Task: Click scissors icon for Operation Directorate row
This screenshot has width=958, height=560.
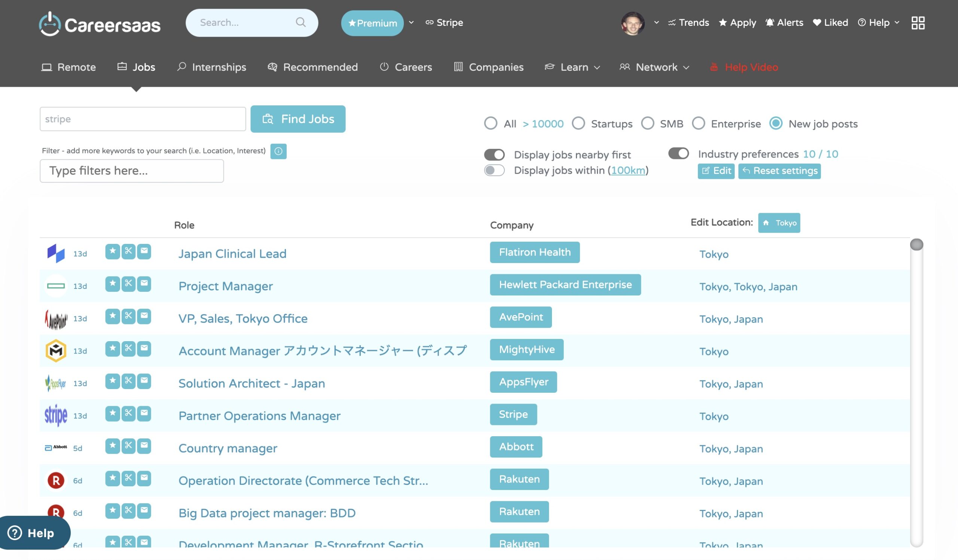Action: pos(128,478)
